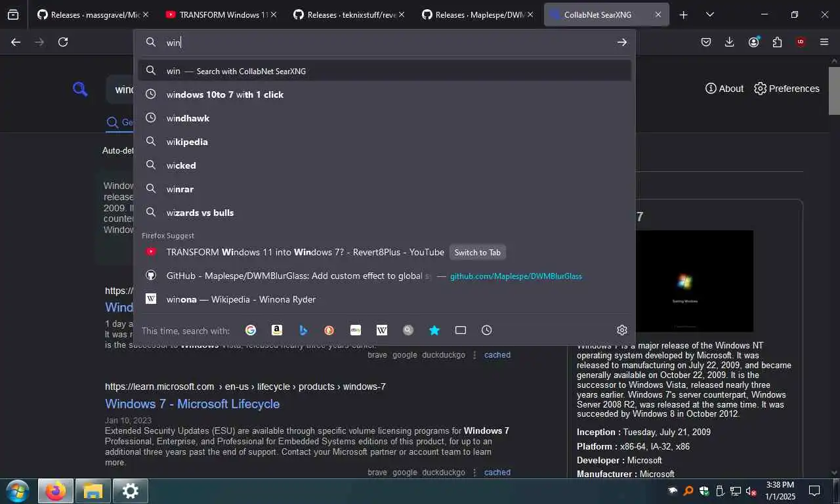Open the Firefox View button
This screenshot has width=840, height=504.
coord(13,14)
